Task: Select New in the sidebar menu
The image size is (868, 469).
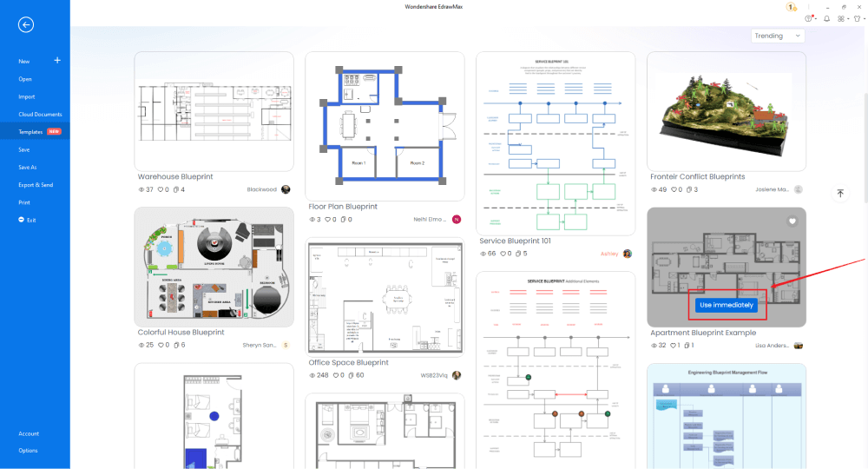Action: tap(23, 62)
